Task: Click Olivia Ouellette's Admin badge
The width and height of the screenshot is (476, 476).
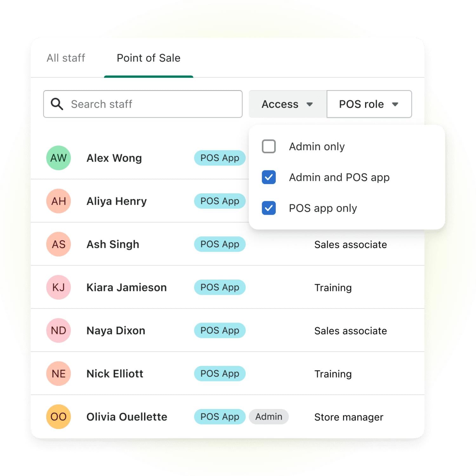Action: [x=268, y=417]
